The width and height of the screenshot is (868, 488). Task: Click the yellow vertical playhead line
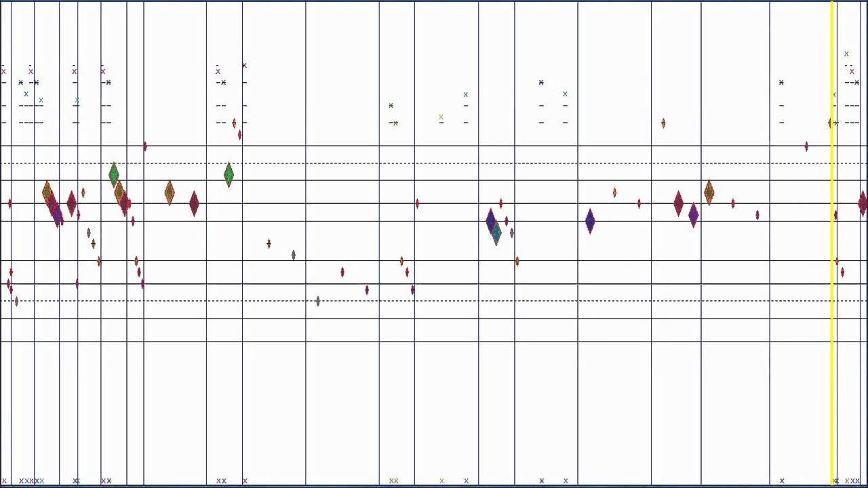coord(832,243)
